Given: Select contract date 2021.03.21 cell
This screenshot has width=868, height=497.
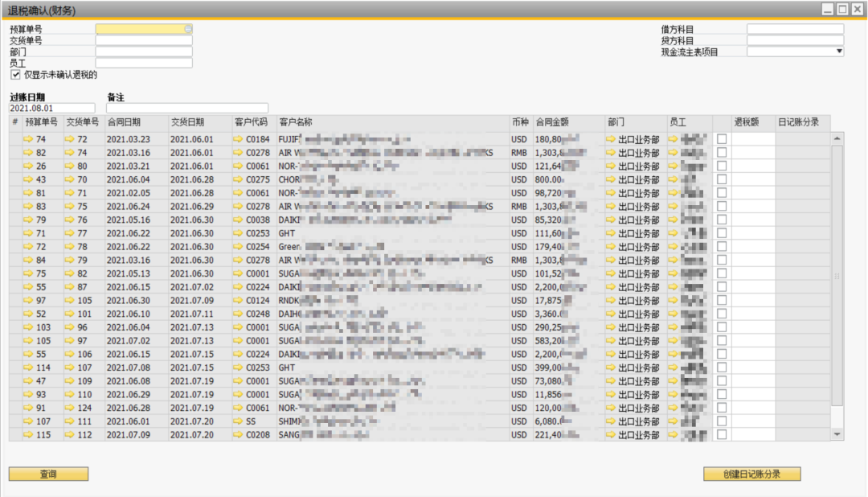Looking at the screenshot, I should (x=136, y=166).
